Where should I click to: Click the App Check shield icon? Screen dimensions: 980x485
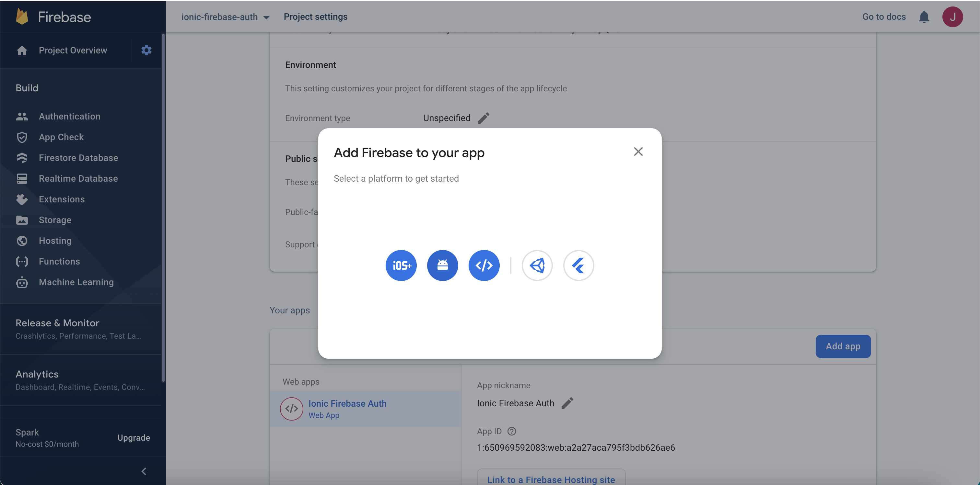[x=22, y=137]
